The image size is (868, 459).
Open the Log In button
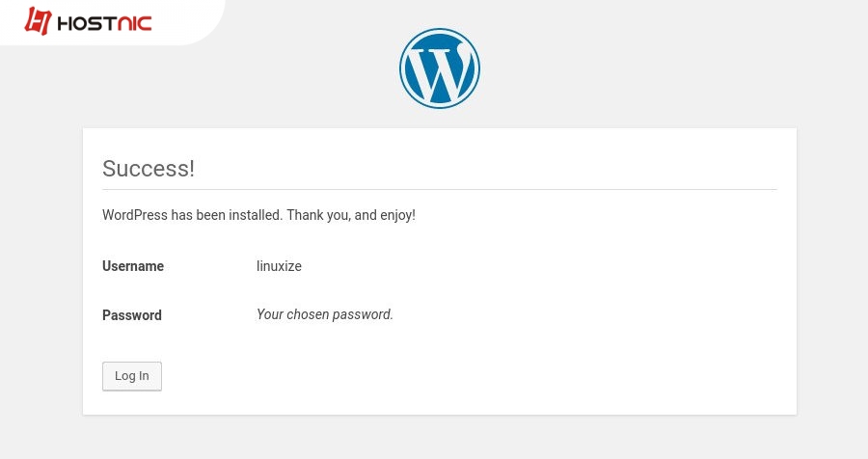coord(132,376)
